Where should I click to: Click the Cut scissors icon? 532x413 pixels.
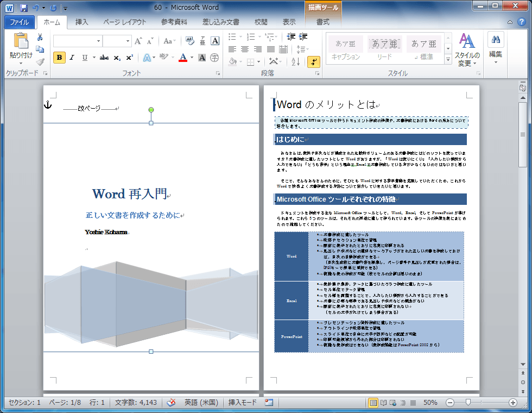[40, 37]
